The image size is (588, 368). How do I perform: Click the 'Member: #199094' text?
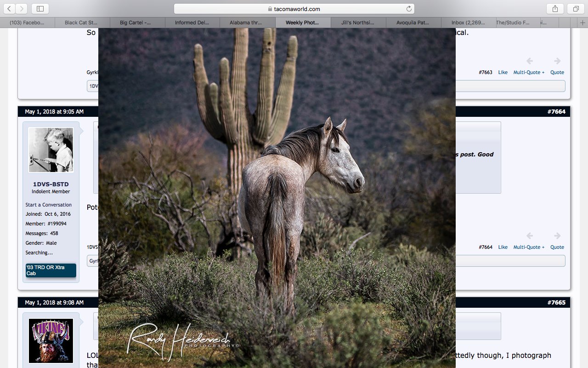click(x=46, y=224)
